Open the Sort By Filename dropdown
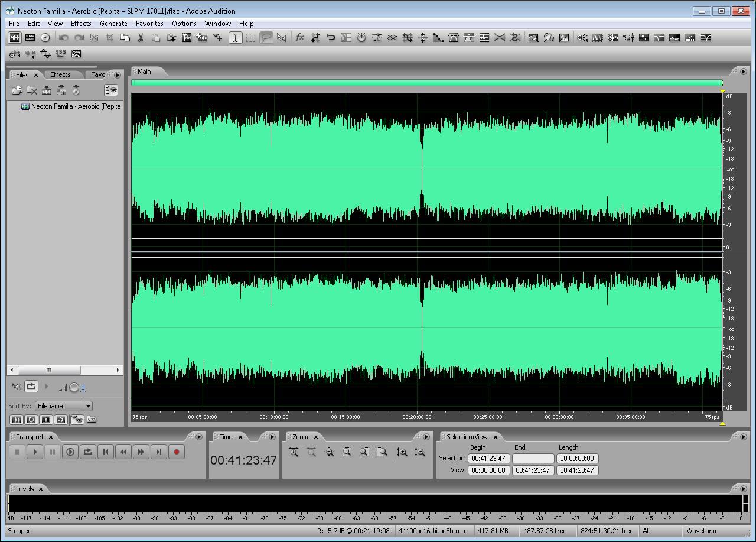 pos(64,406)
